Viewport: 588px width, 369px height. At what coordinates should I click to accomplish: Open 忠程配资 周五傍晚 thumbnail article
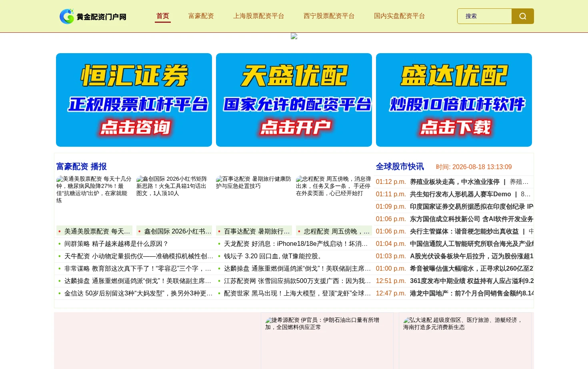[x=334, y=186]
